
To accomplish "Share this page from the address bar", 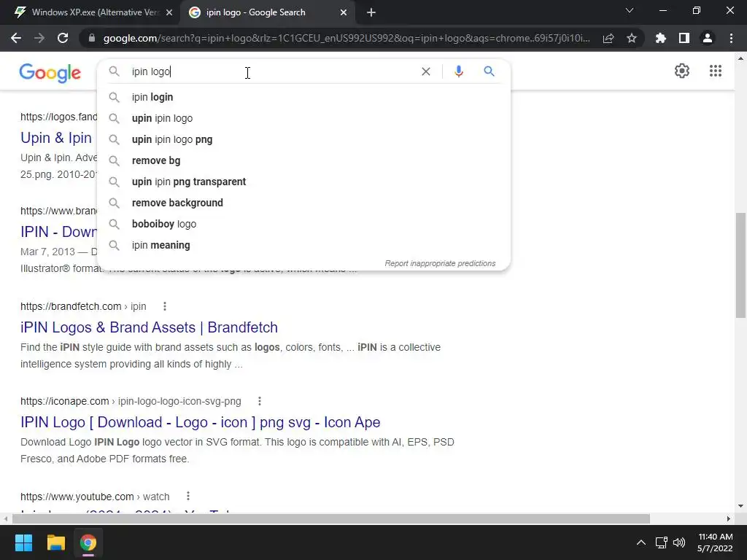I will 608,38.
